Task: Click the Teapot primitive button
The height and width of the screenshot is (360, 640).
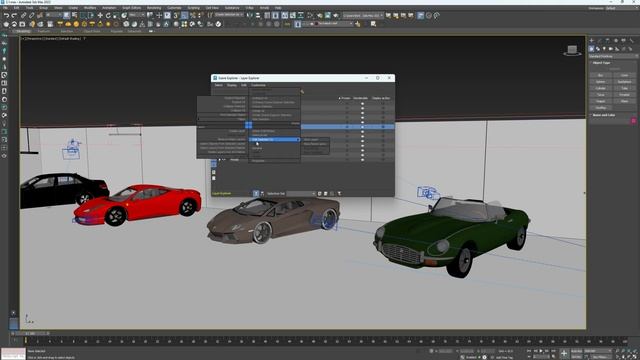Action: point(600,101)
